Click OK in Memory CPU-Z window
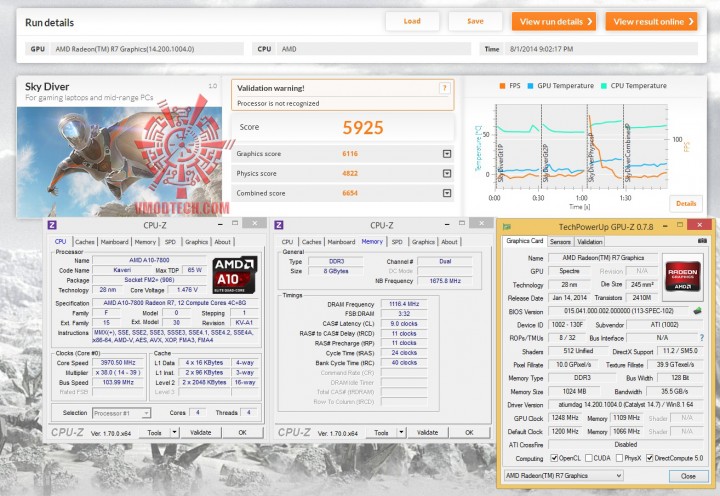 (469, 433)
